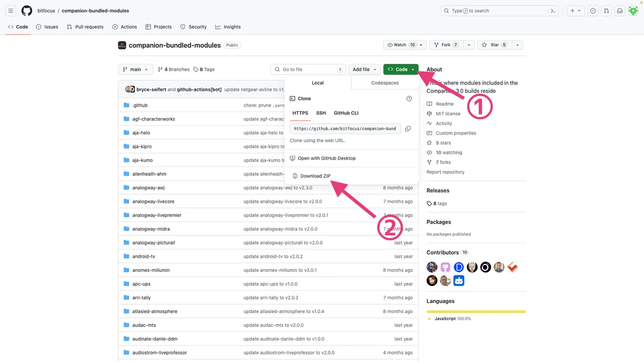Image resolution: width=644 pixels, height=362 pixels.
Task: View the 10 watching link
Action: pos(444,152)
